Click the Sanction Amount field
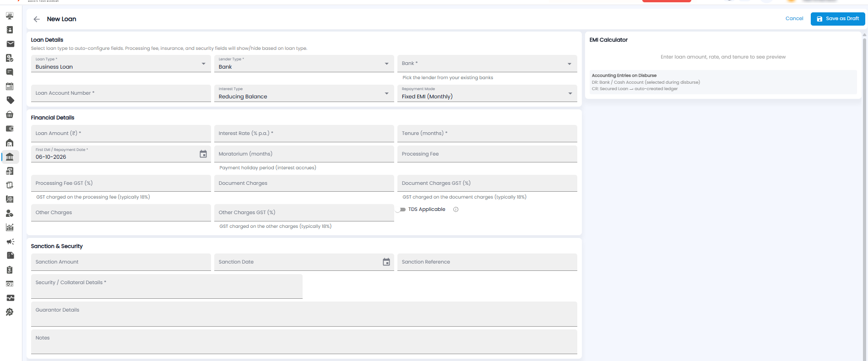The height and width of the screenshot is (361, 868). (x=121, y=262)
